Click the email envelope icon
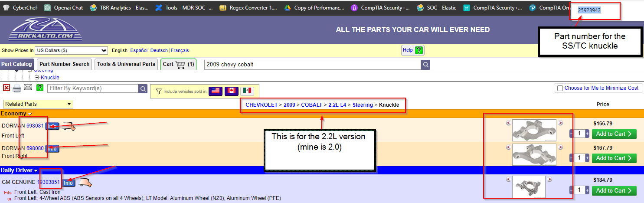This screenshot has width=644, height=203. pos(28,88)
